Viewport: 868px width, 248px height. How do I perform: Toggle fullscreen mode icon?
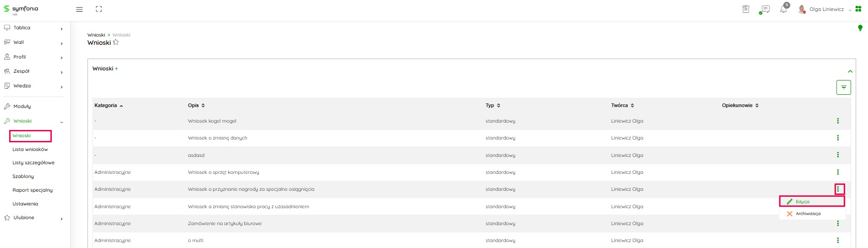[x=99, y=9]
